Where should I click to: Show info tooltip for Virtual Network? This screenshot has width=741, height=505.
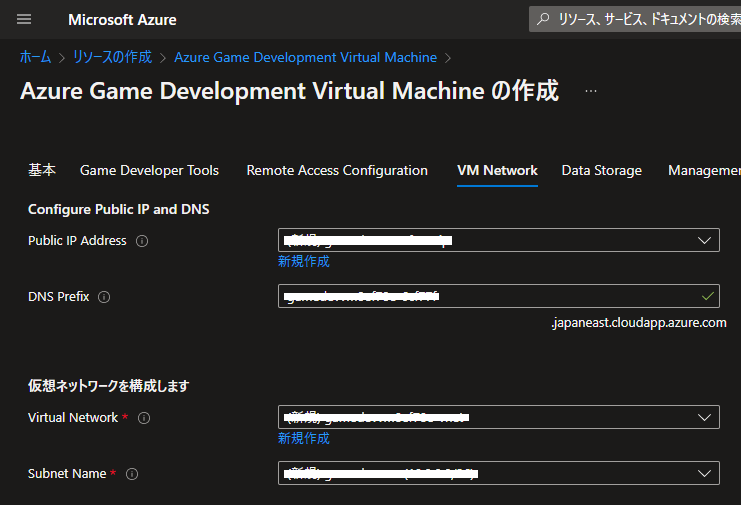(x=144, y=418)
